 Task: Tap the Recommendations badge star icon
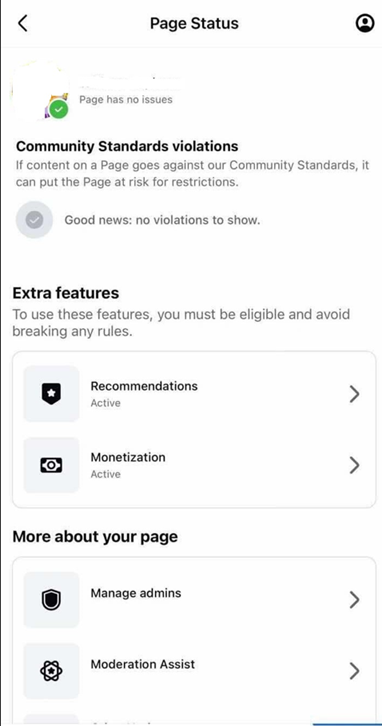tap(51, 394)
